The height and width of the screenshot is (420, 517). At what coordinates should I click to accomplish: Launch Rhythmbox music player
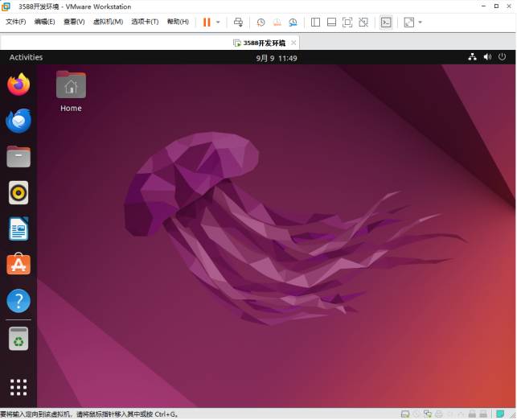click(x=18, y=192)
